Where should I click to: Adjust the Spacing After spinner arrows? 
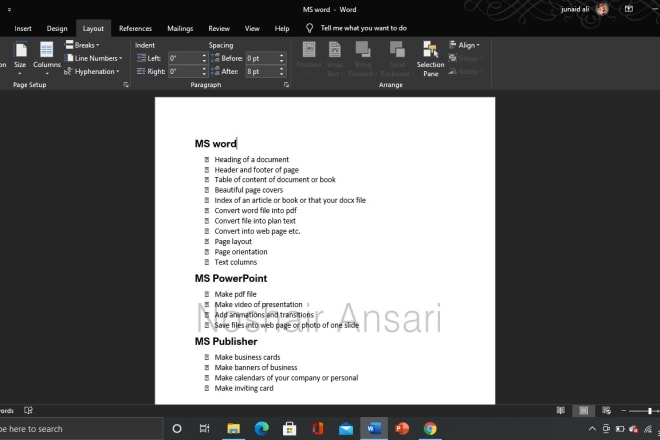(282, 72)
